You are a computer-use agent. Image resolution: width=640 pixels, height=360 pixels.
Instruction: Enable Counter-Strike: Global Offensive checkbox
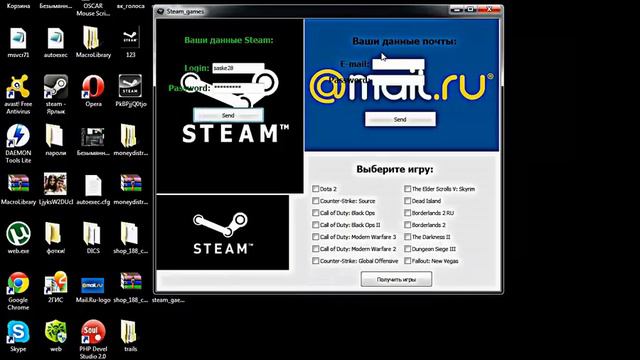click(316, 261)
